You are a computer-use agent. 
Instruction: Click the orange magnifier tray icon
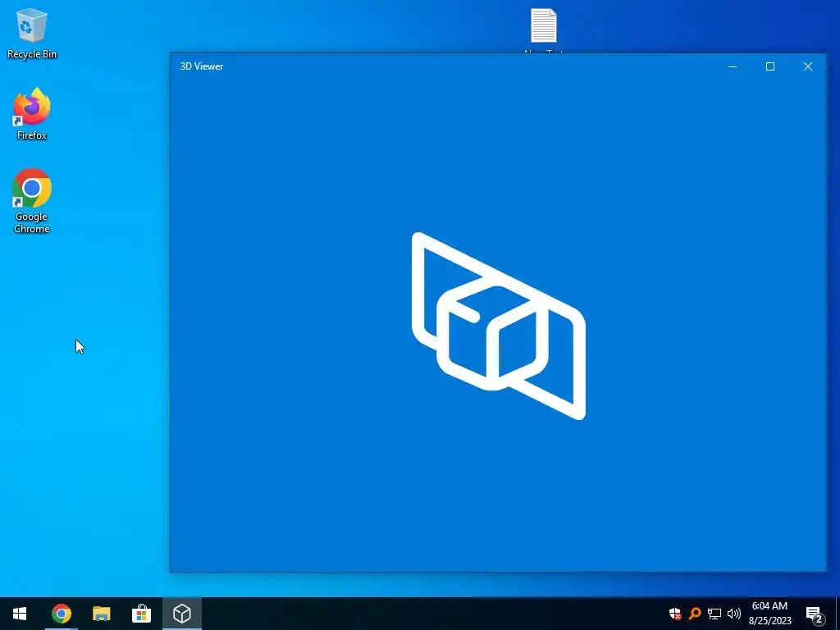pos(695,614)
